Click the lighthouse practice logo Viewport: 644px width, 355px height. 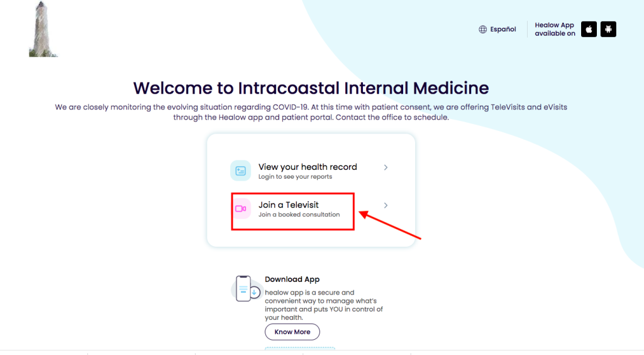point(42,29)
